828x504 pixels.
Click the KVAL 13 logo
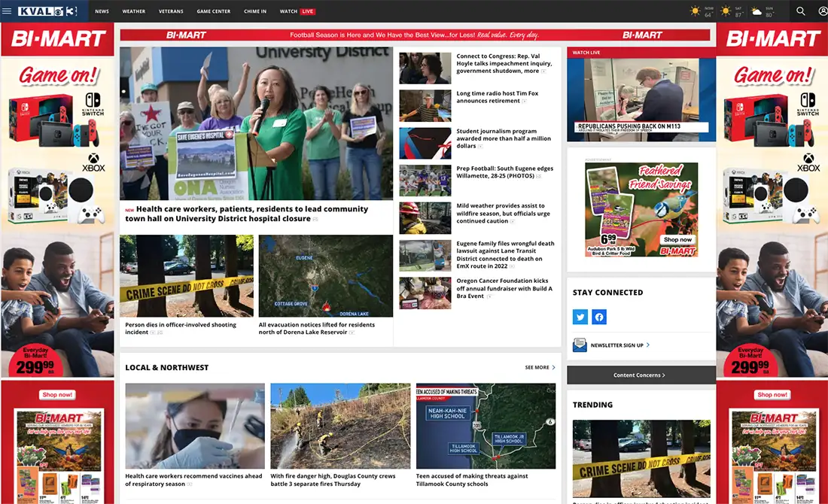(47, 11)
